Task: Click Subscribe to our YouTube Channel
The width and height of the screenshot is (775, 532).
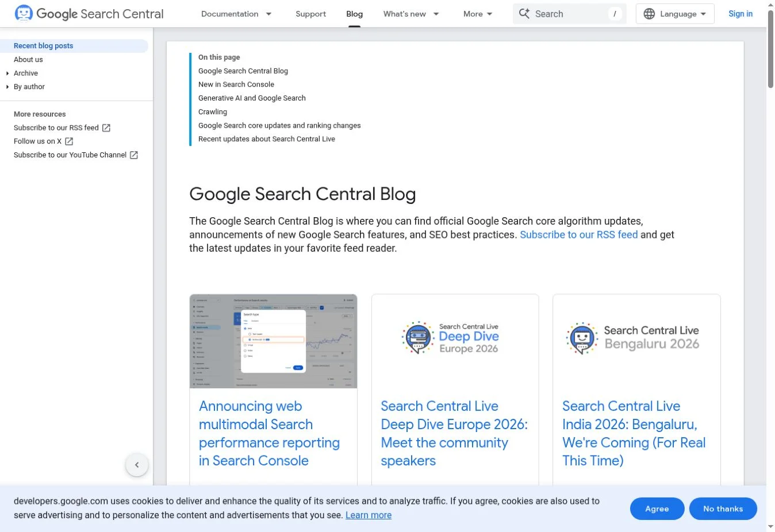Action: (x=70, y=155)
